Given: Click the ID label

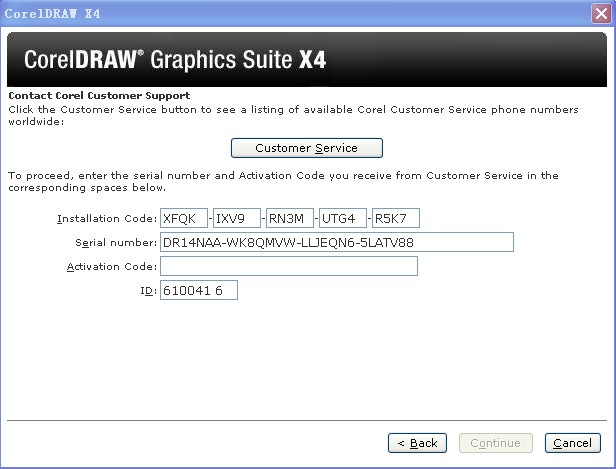Looking at the screenshot, I should [148, 291].
